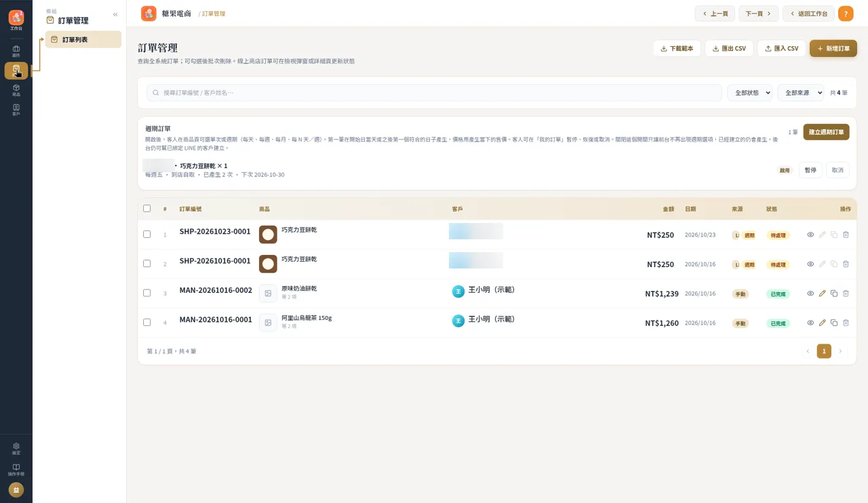Open the 操作手冊 manual book icon
The height and width of the screenshot is (503, 868).
click(x=16, y=470)
